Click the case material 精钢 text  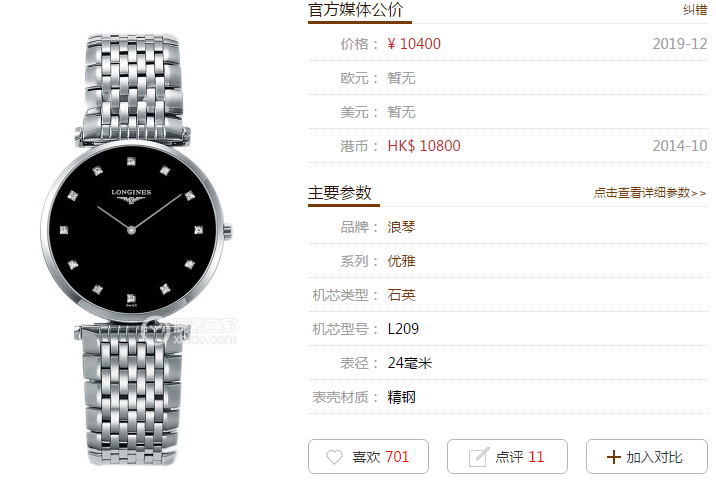(x=401, y=397)
